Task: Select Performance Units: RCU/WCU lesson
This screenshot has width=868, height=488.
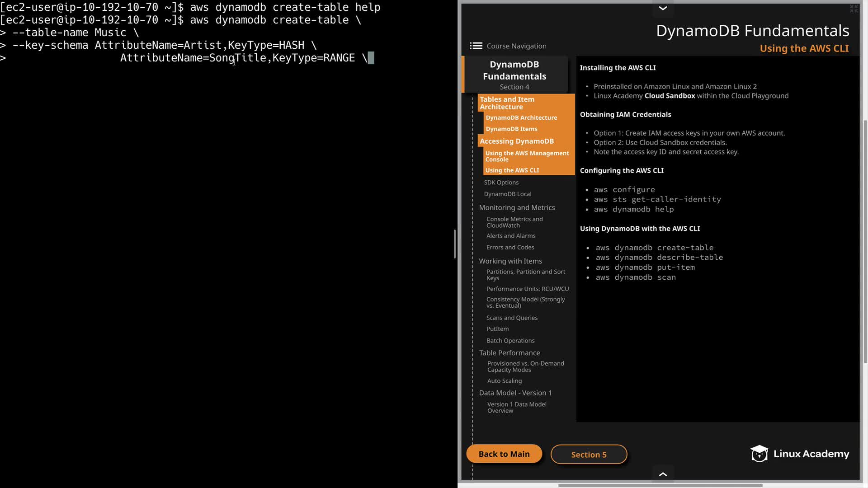Action: point(527,289)
